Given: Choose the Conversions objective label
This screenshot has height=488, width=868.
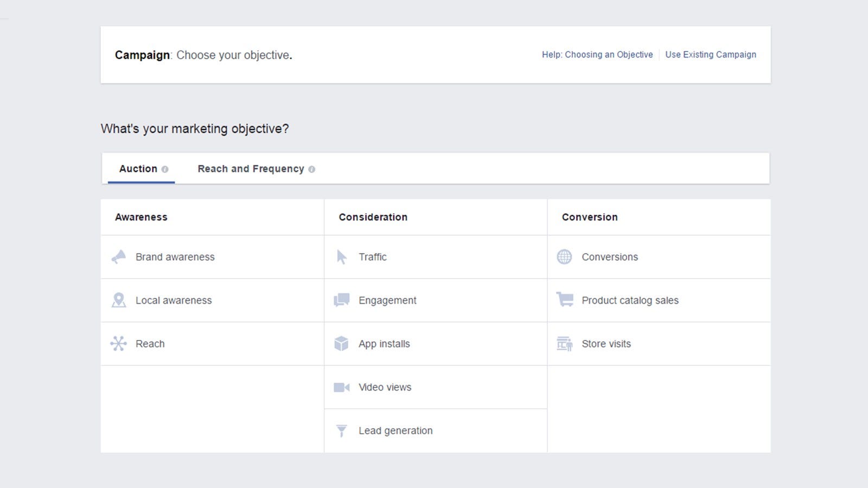Looking at the screenshot, I should (610, 257).
